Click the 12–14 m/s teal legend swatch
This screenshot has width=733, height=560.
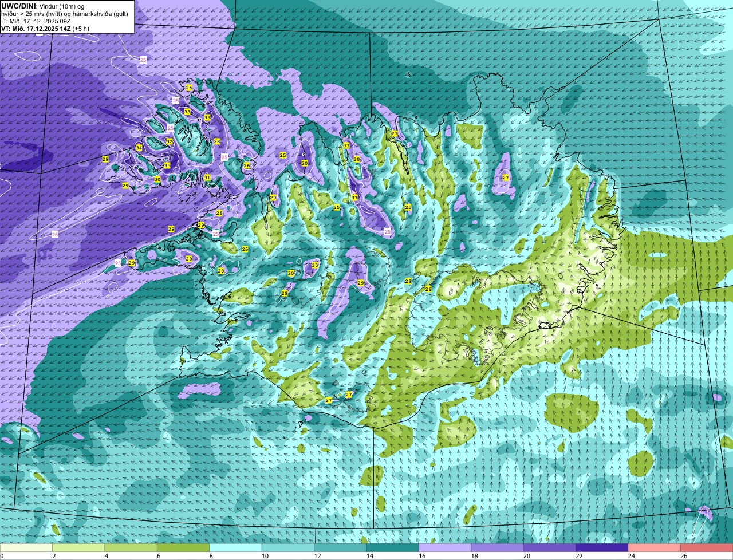[x=341, y=548]
